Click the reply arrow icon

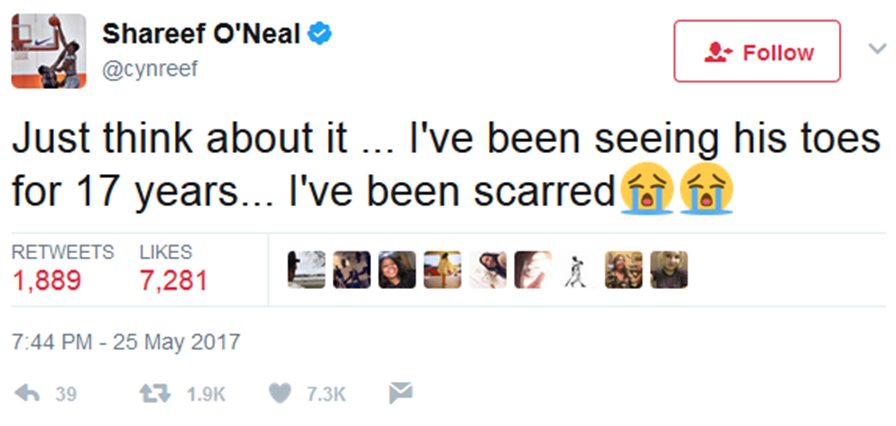click(x=26, y=393)
